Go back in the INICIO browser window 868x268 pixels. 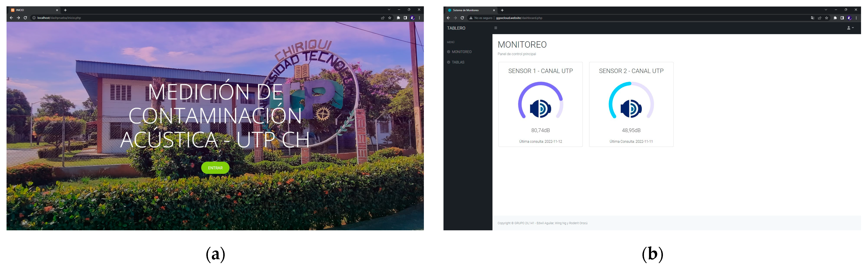(11, 18)
